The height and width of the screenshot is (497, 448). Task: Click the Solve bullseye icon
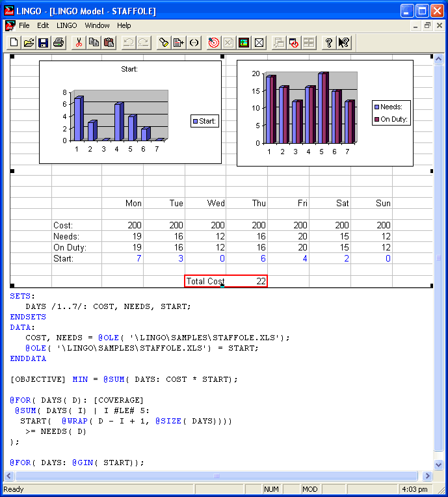[213, 43]
